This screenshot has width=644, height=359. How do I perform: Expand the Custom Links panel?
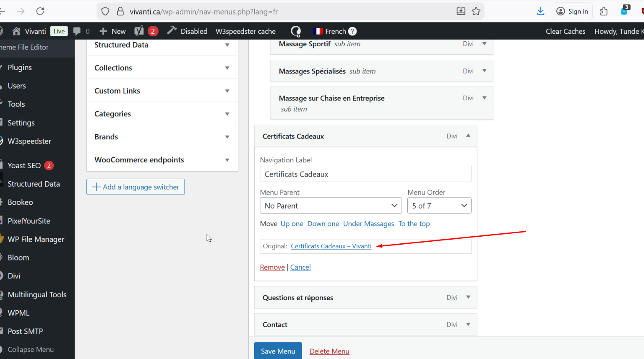227,91
